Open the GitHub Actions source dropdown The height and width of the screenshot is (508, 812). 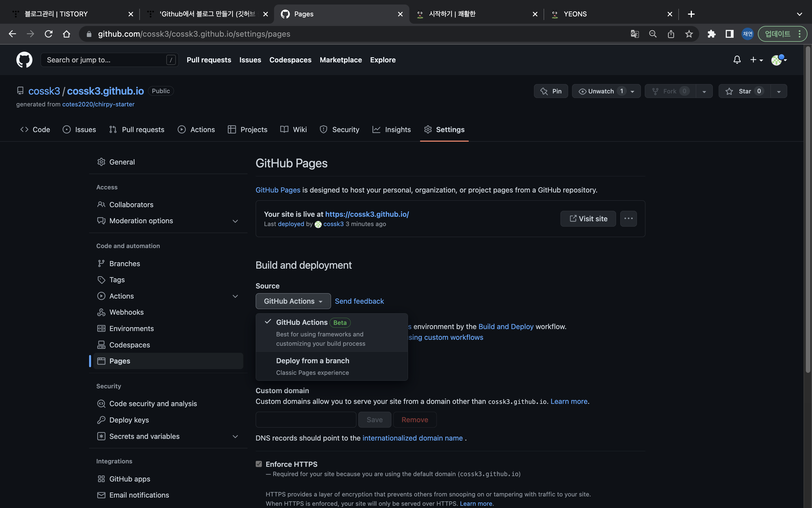click(x=293, y=301)
